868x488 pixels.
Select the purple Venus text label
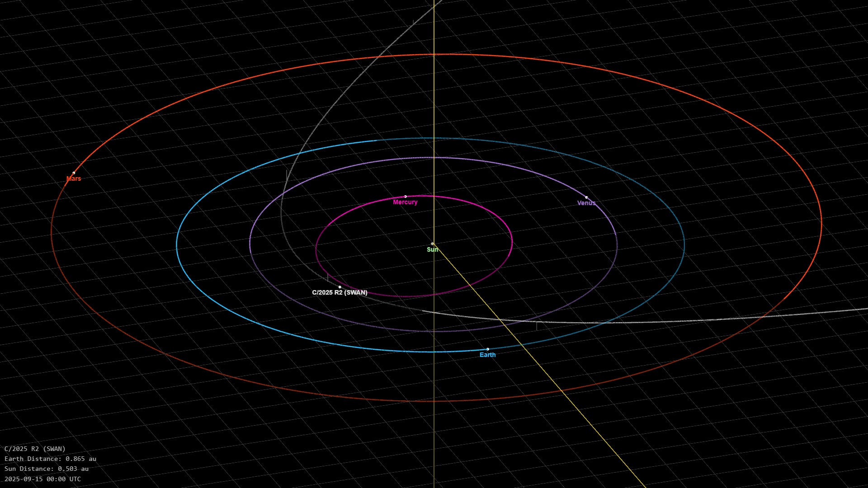tap(586, 203)
